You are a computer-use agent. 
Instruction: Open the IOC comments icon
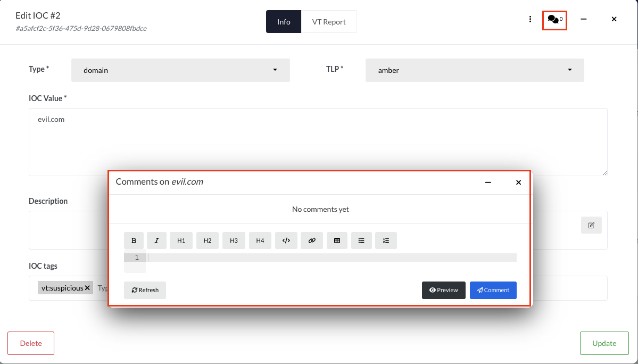click(x=554, y=20)
